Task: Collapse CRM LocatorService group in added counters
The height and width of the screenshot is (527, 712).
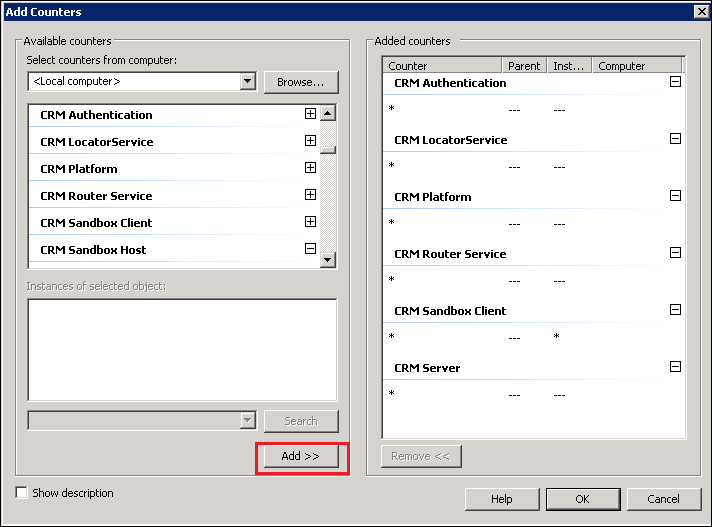Action: coord(675,139)
